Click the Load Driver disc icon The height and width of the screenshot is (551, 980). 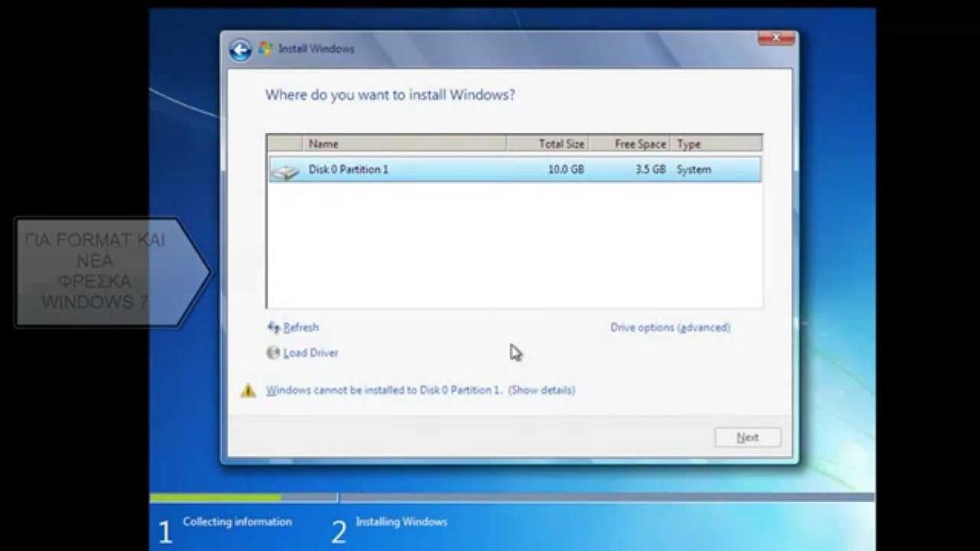pos(274,353)
